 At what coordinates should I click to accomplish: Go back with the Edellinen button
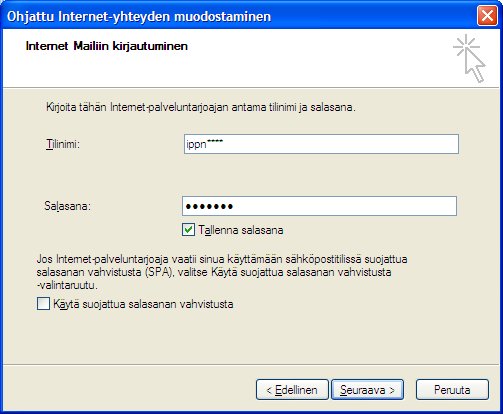292,390
